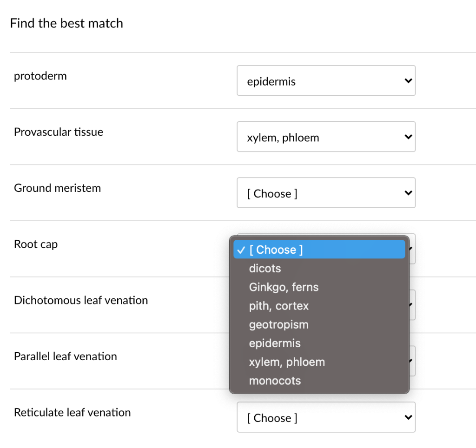Select 'geotropism' in the open menu
Image resolution: width=476 pixels, height=448 pixels.
(278, 324)
